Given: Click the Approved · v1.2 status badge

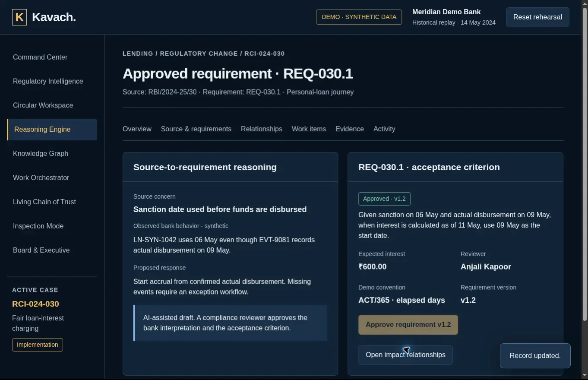Looking at the screenshot, I should pyautogui.click(x=384, y=199).
